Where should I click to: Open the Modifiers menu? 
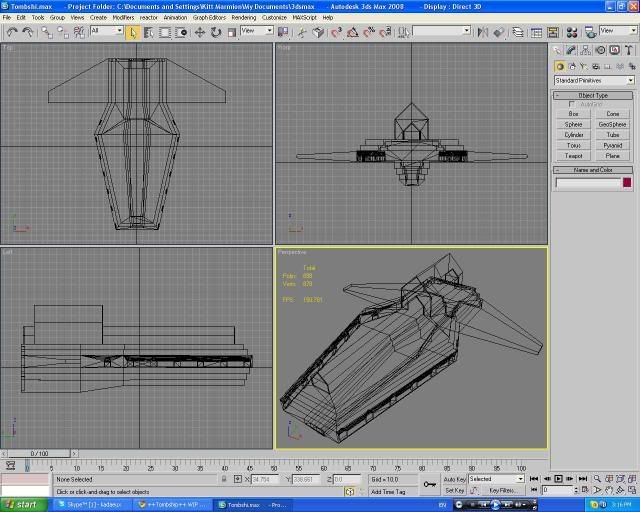tap(123, 17)
